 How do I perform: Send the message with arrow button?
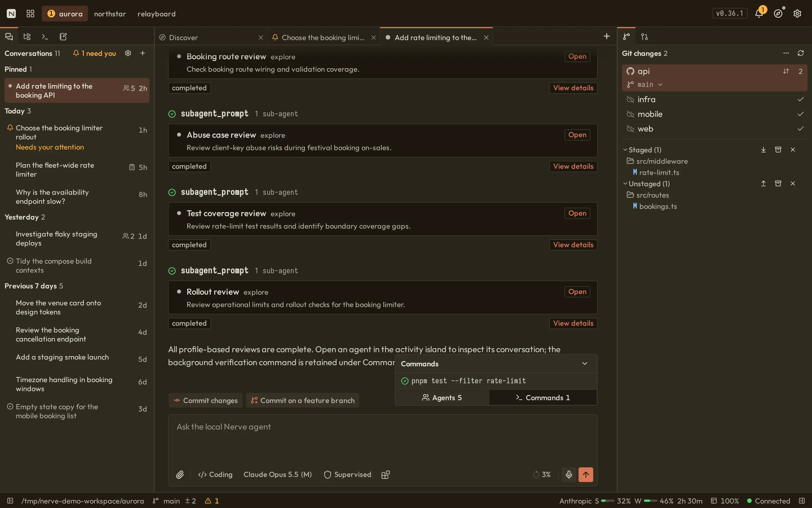click(586, 474)
